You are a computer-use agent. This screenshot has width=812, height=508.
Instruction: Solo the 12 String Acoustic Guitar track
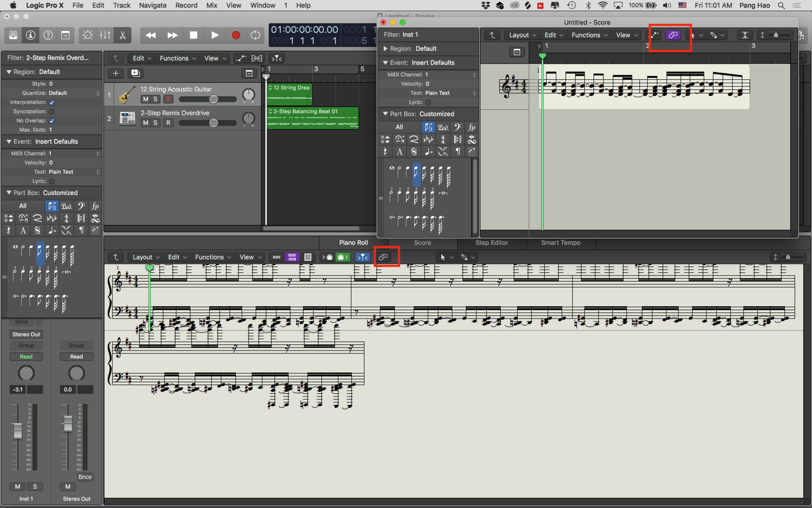(155, 99)
